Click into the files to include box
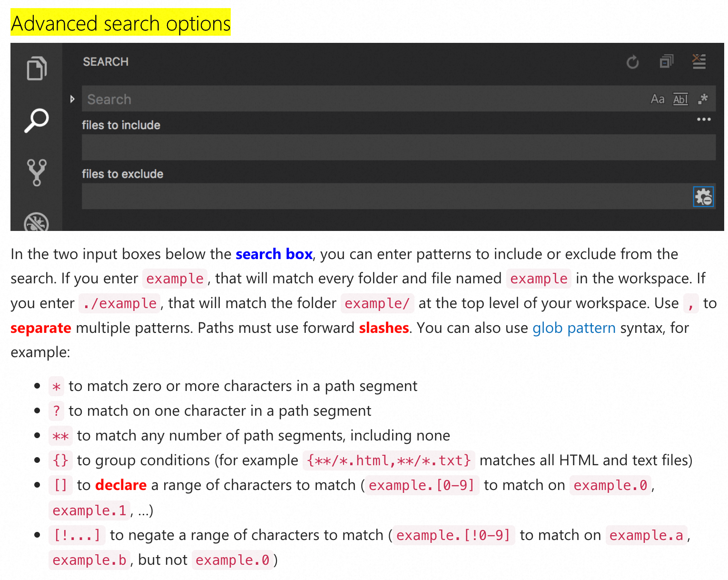The width and height of the screenshot is (728, 580). [398, 148]
